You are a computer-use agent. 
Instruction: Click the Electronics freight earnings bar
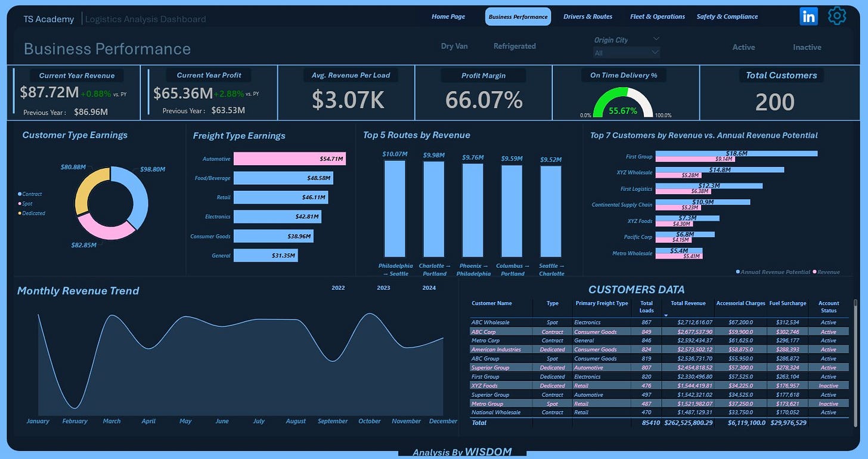click(277, 216)
